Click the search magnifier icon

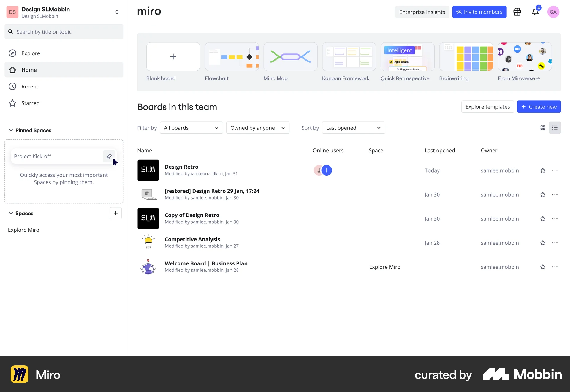(10, 31)
